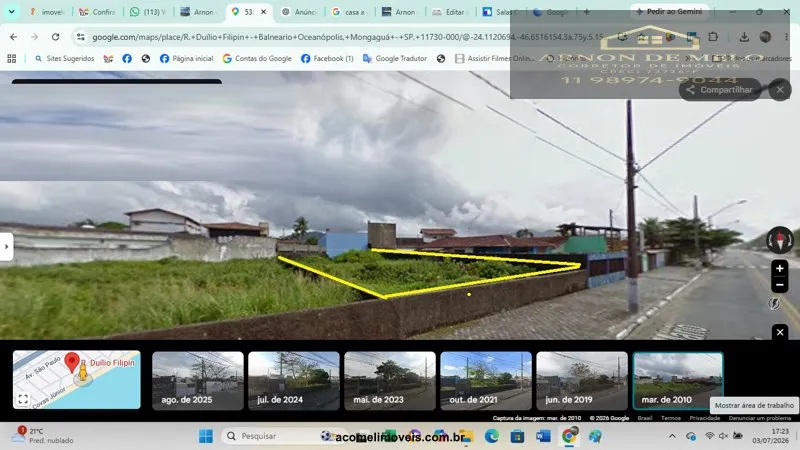Show hidden system tray icons chevron

point(672,436)
